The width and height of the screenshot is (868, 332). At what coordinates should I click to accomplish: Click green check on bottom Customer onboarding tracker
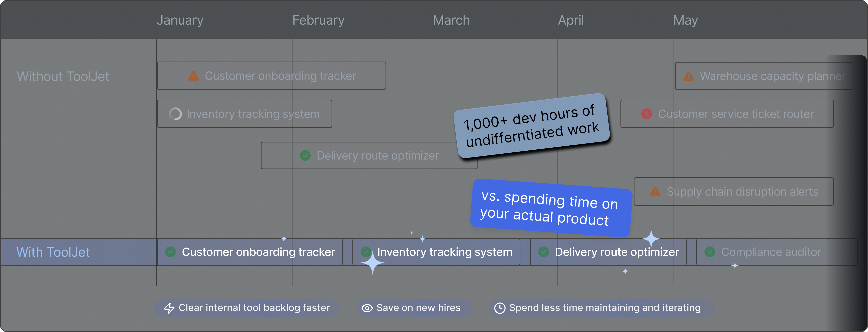click(170, 252)
